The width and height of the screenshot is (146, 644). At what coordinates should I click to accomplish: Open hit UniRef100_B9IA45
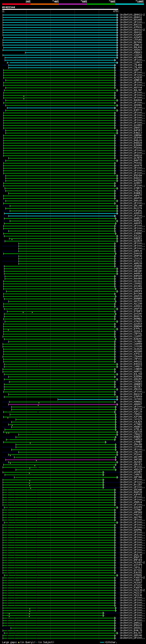pyautogui.click(x=131, y=20)
